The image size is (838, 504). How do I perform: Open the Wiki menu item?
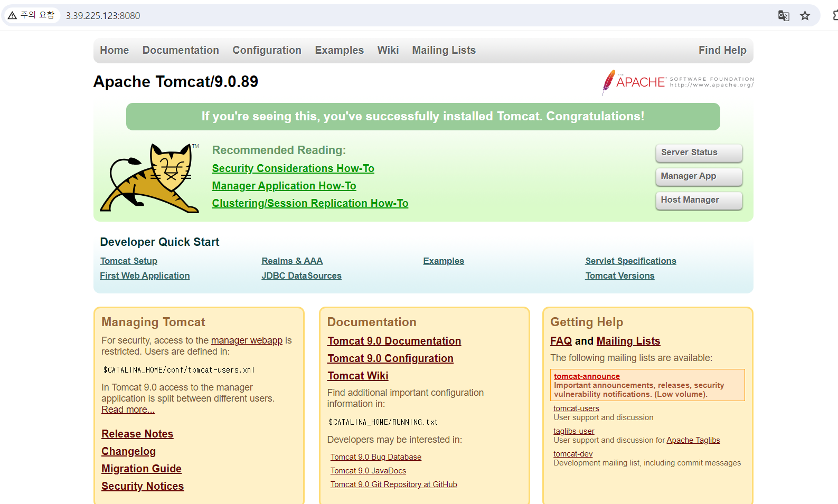pyautogui.click(x=388, y=50)
